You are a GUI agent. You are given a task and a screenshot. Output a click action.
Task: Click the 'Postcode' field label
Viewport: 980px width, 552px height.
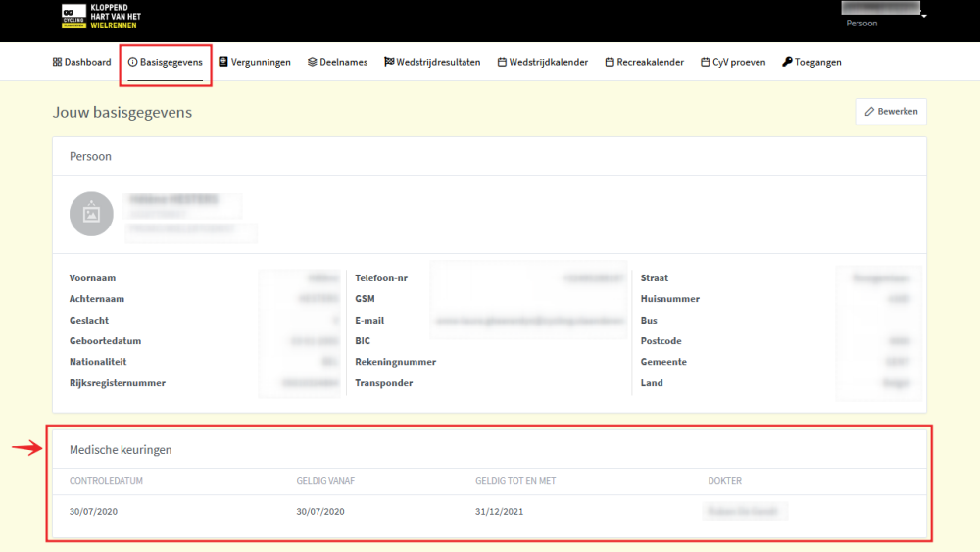click(661, 340)
